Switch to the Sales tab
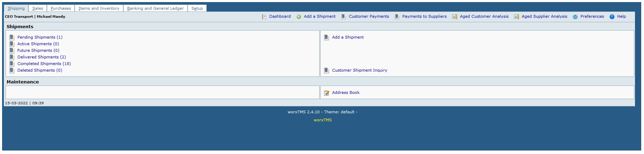 click(x=38, y=8)
